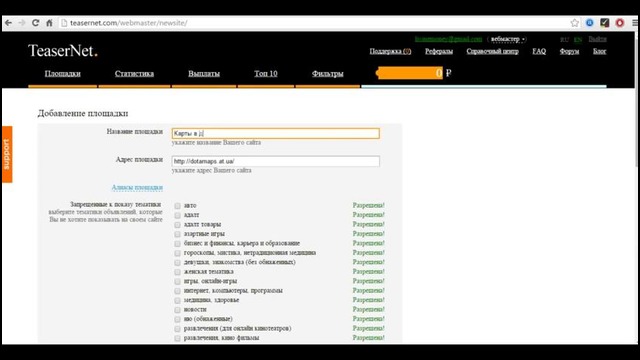Open the Топ 10 tab
This screenshot has width=640, height=360.
(x=266, y=73)
